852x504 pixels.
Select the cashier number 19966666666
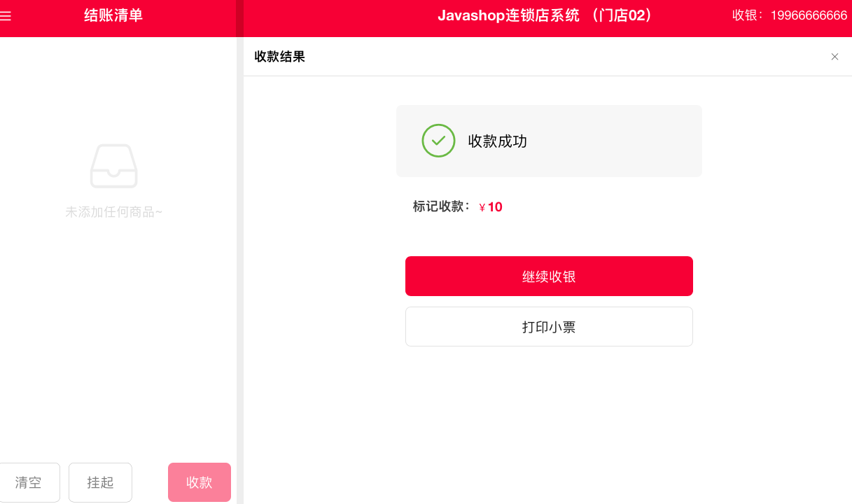click(x=809, y=15)
